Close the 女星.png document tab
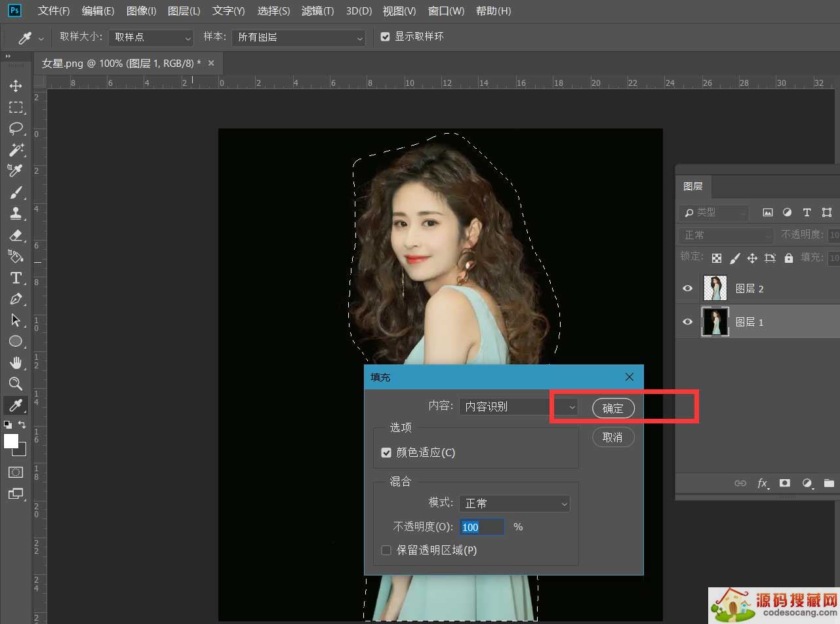The height and width of the screenshot is (624, 840). tap(211, 63)
